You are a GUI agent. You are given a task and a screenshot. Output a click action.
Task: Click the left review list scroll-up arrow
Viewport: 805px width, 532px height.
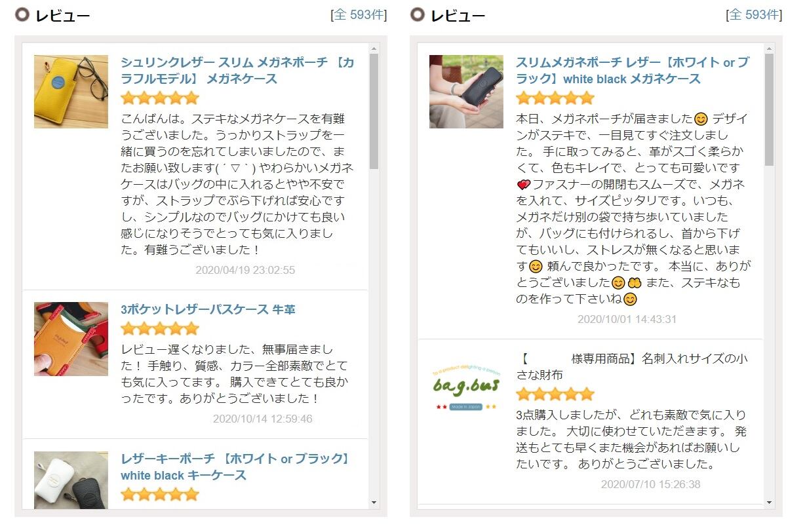[374, 48]
